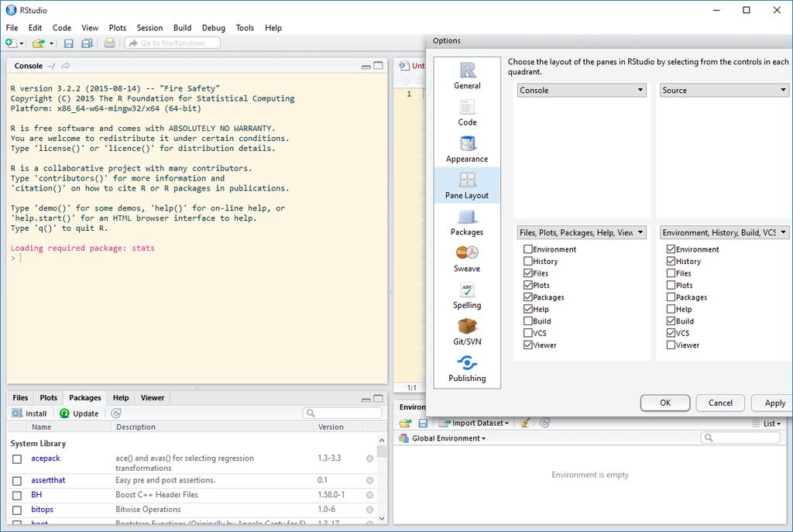
Task: Expand the New File dropdown arrow
Action: [x=22, y=44]
